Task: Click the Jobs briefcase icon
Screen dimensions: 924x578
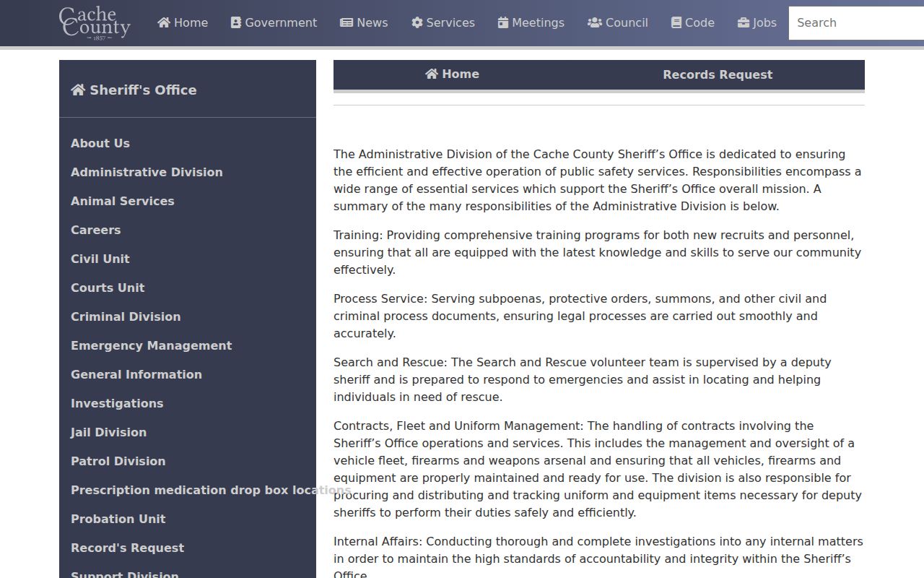Action: coord(744,22)
